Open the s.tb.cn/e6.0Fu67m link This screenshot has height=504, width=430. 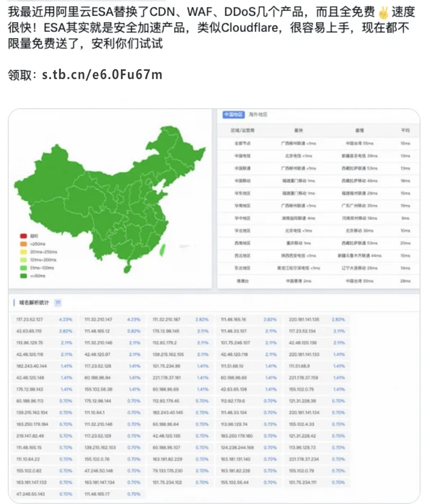102,75
